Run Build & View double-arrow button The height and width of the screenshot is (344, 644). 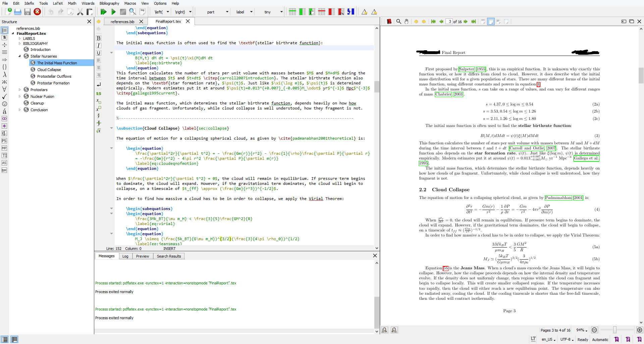(x=104, y=12)
